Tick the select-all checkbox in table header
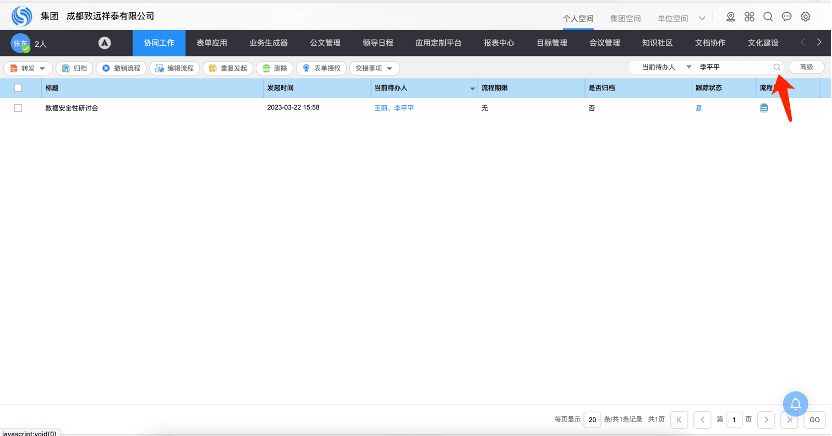Viewport: 832px width, 436px height. coord(18,88)
